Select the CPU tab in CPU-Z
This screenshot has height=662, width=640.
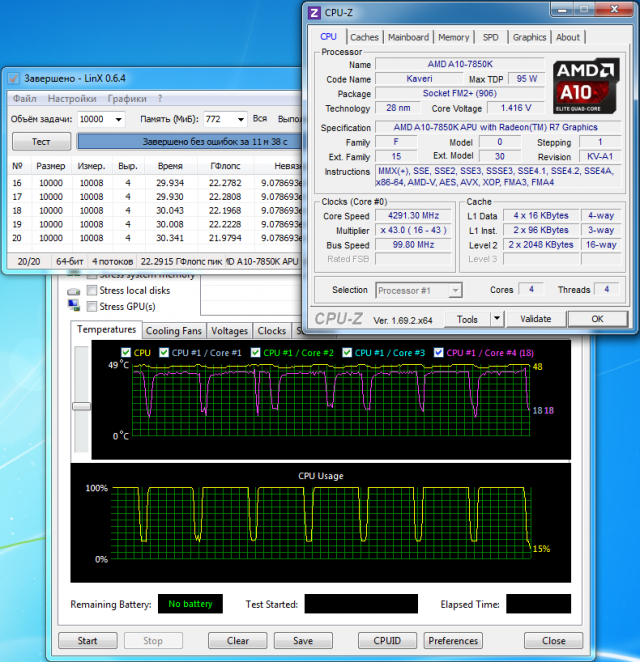tap(328, 36)
